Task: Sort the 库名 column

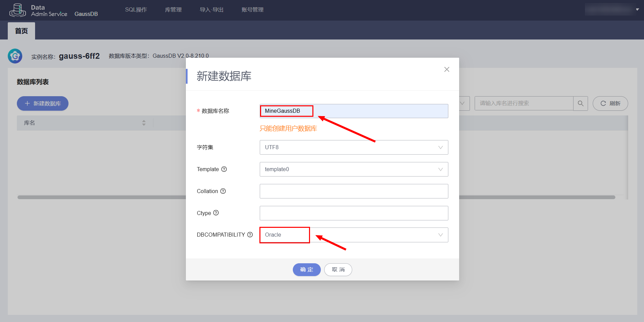Action: coord(144,123)
